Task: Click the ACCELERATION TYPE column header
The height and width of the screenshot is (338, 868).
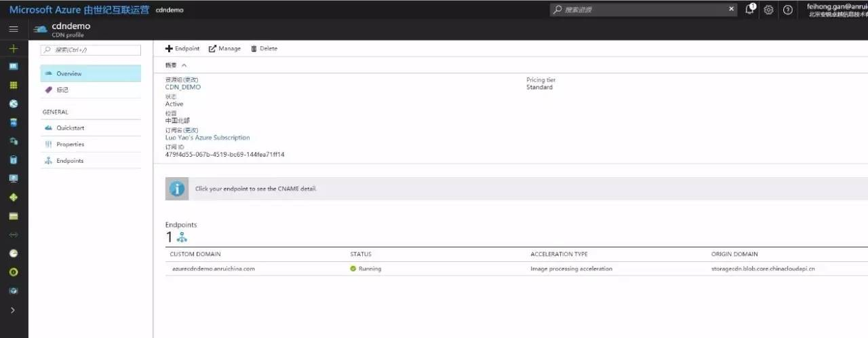Action: click(559, 254)
